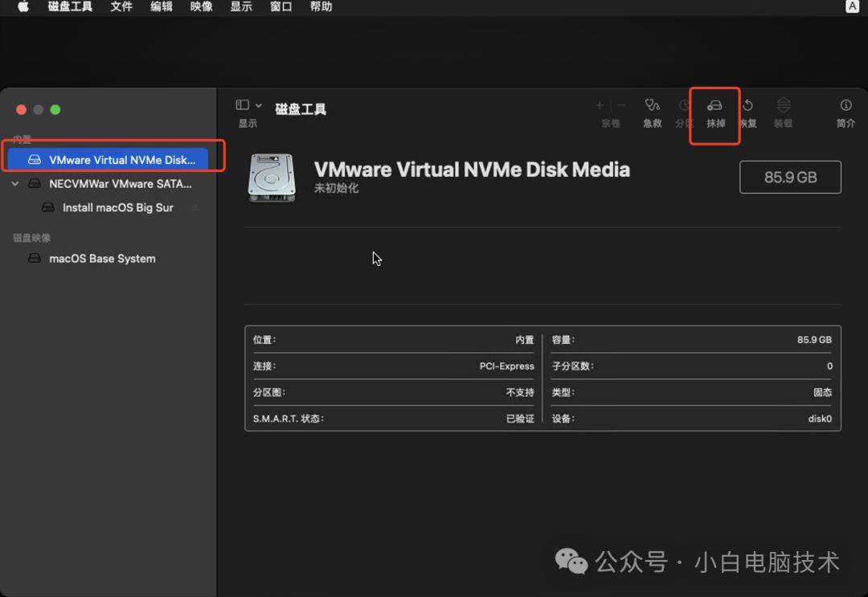Click the 装载 (Mount) toolbar icon
The height and width of the screenshot is (597, 868).
[x=783, y=112]
